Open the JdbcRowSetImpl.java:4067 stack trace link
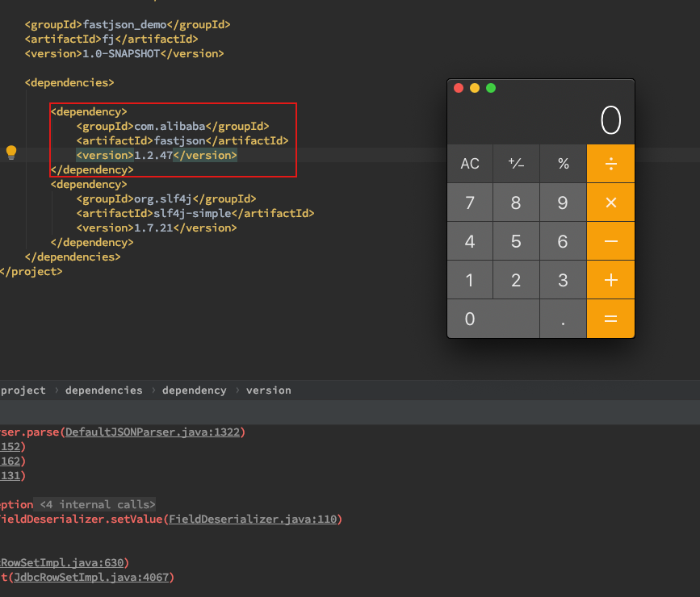This screenshot has width=700, height=597. tap(91, 578)
